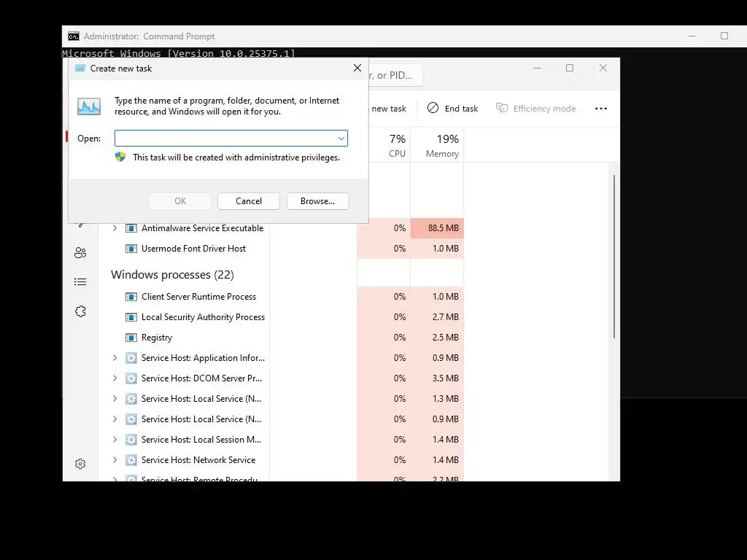Click the 2.5 MB memory value

pos(446,338)
